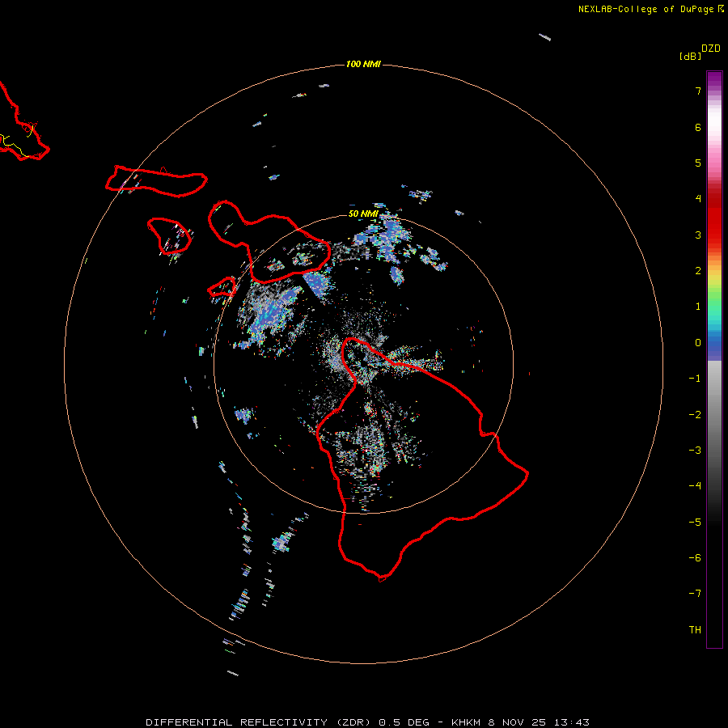Click the -6 dB scale label
Screen dimensions: 728x728
pyautogui.click(x=695, y=558)
